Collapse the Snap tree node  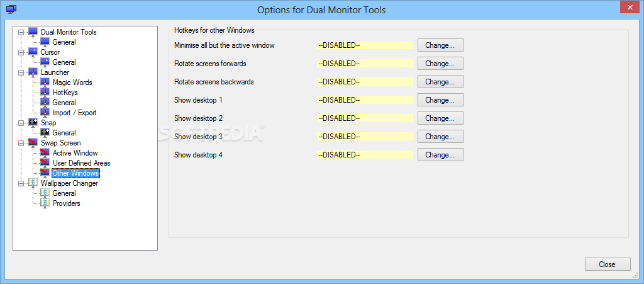[x=21, y=123]
